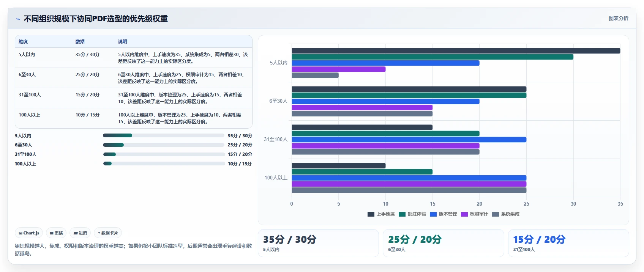Click the 31至100人 progress bar
This screenshot has width=644, height=272.
tap(164, 154)
